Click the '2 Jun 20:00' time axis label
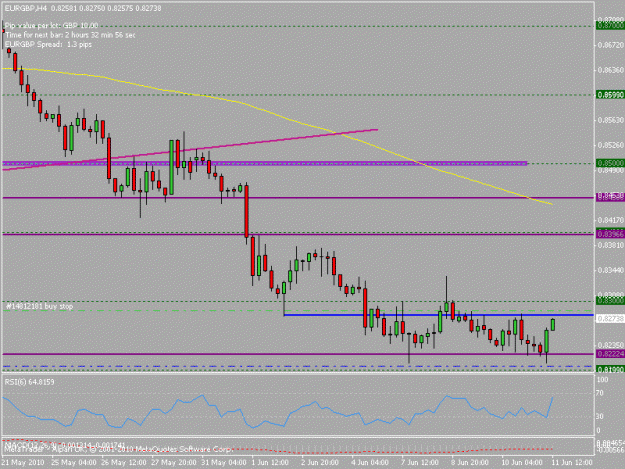The height and width of the screenshot is (469, 625). click(320, 462)
